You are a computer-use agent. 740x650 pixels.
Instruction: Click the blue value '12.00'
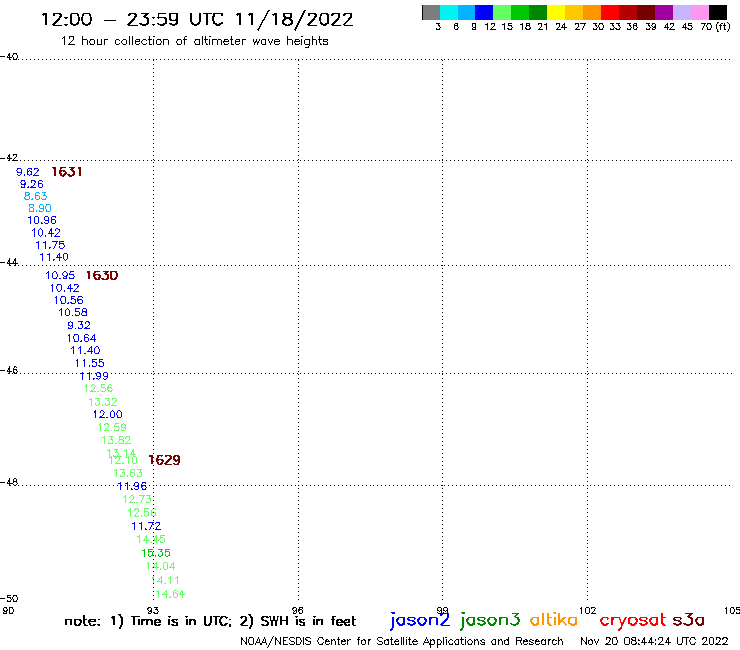(x=108, y=414)
